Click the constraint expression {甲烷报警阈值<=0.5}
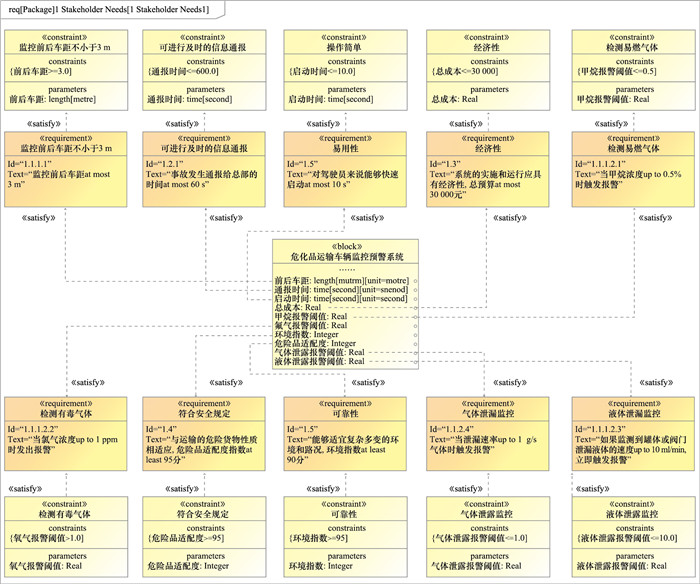This screenshot has height=584, width=700. (617, 71)
